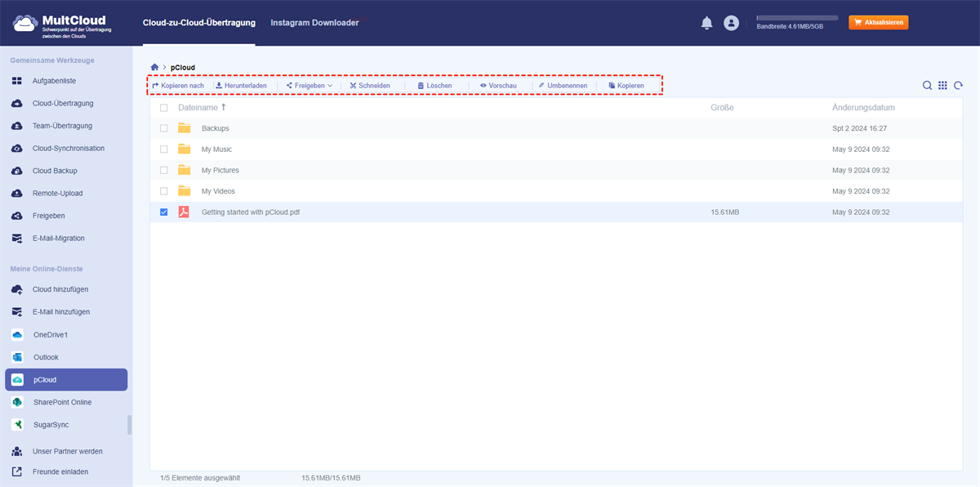Viewport: 980px width, 487px height.
Task: Click the Änderungsdatum column header
Action: (x=864, y=108)
